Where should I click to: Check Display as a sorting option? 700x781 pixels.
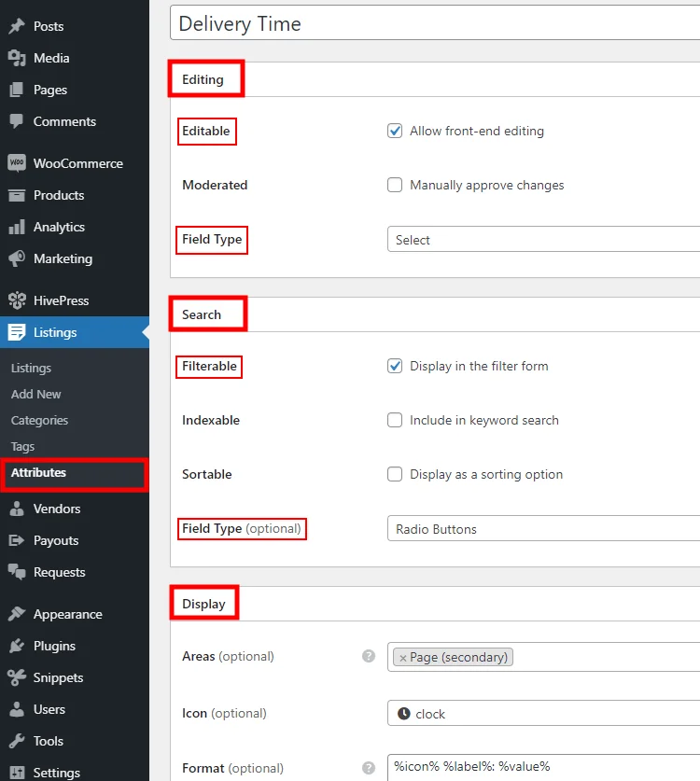pyautogui.click(x=395, y=474)
